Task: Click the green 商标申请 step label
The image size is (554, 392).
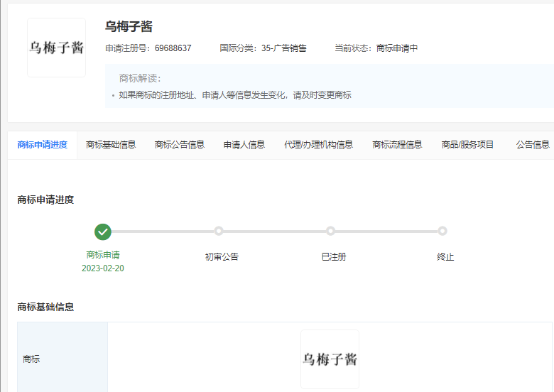Action: pos(103,255)
